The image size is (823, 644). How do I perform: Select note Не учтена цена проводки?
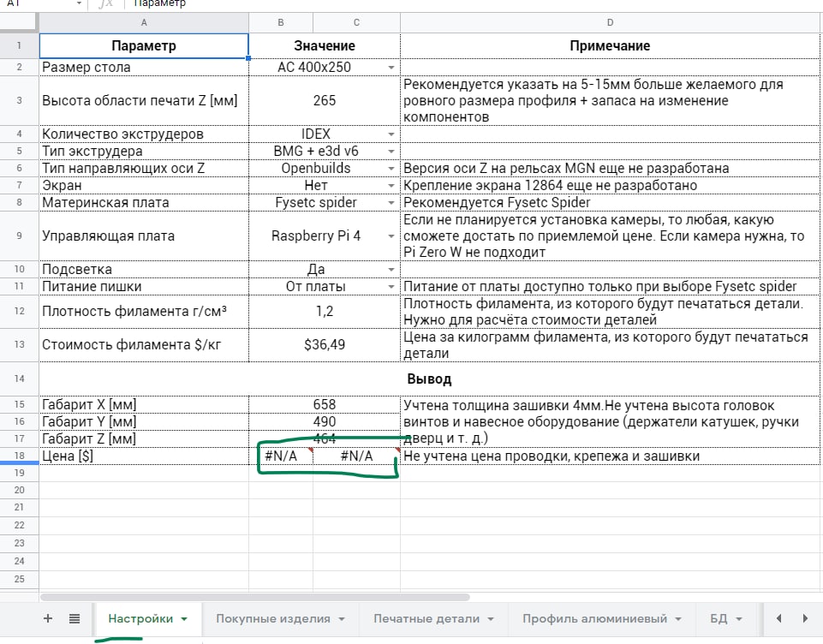[x=610, y=456]
